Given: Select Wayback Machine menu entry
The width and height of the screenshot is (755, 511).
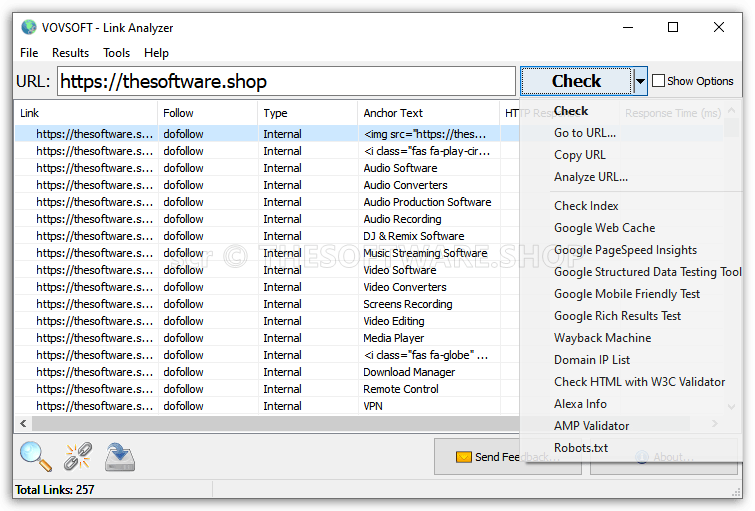Looking at the screenshot, I should pos(602,338).
